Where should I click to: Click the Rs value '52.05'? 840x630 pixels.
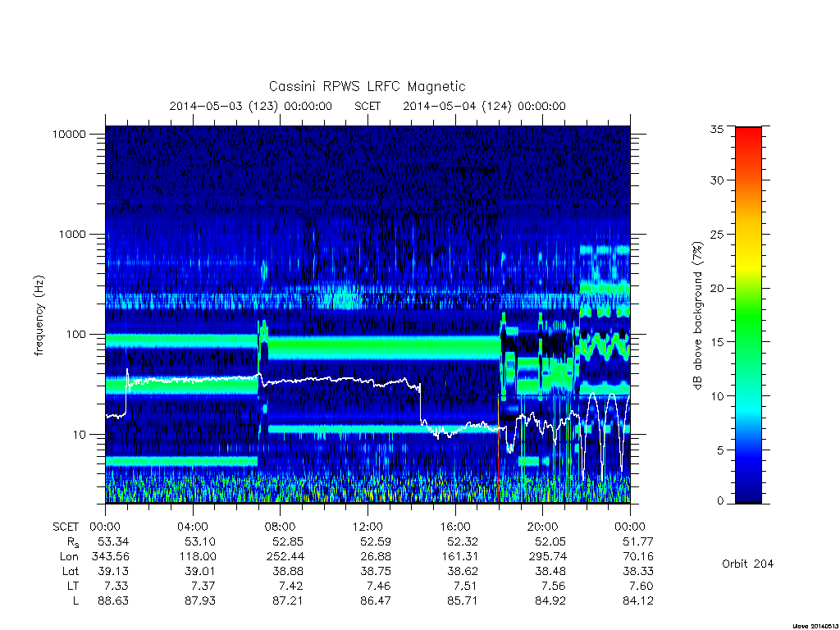[550, 541]
